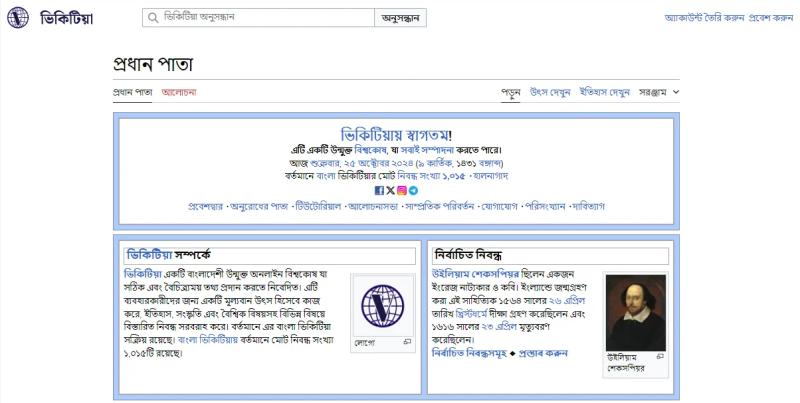
Task: Click প্রবেশ করুন login link
Action: 770,18
